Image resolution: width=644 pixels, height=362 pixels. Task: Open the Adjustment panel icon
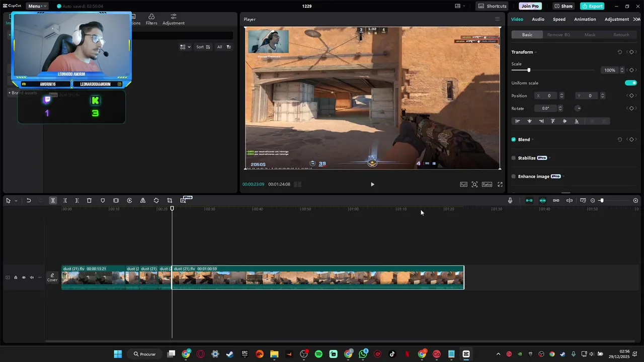coord(174,19)
